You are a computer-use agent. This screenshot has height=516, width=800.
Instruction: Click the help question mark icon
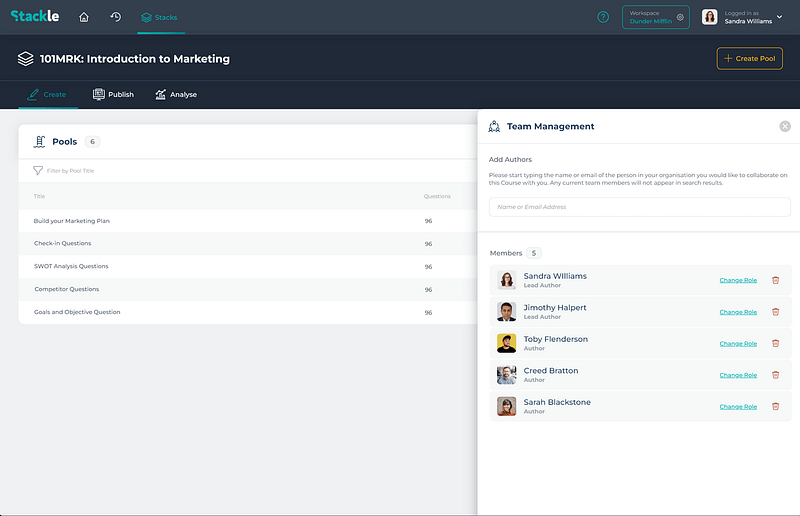[603, 17]
